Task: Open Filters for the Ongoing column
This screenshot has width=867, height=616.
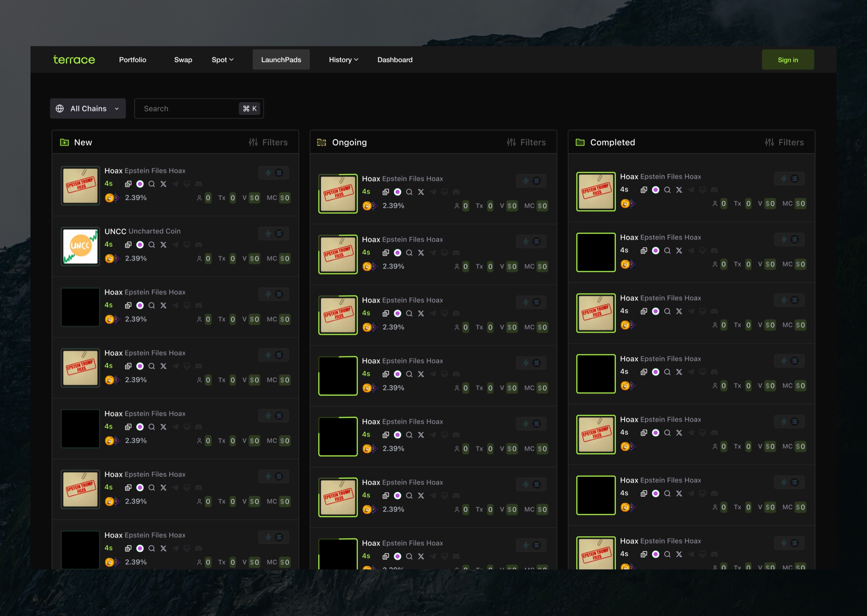Action: pos(526,142)
